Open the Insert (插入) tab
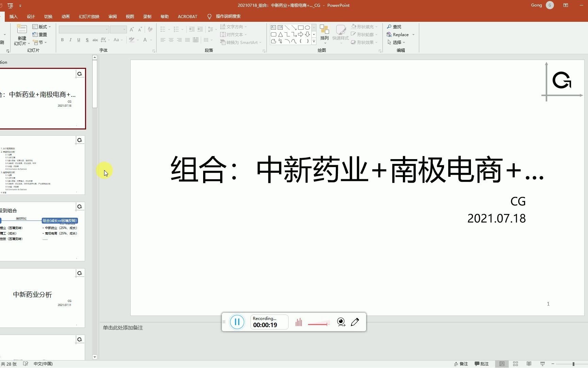The height and width of the screenshot is (368, 588). tap(13, 16)
